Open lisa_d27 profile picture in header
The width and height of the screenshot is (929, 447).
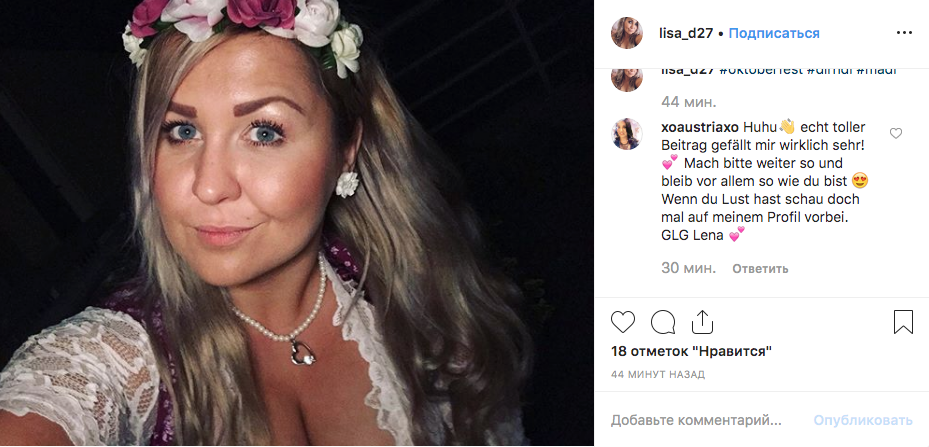tap(627, 33)
